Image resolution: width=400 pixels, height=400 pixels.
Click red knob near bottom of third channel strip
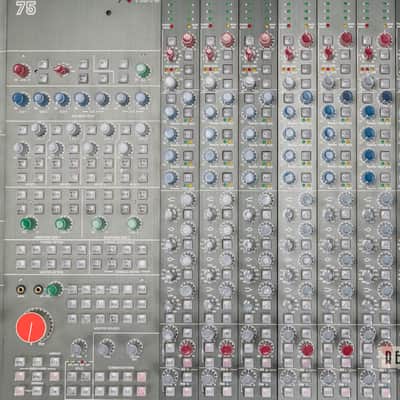(x=265, y=349)
